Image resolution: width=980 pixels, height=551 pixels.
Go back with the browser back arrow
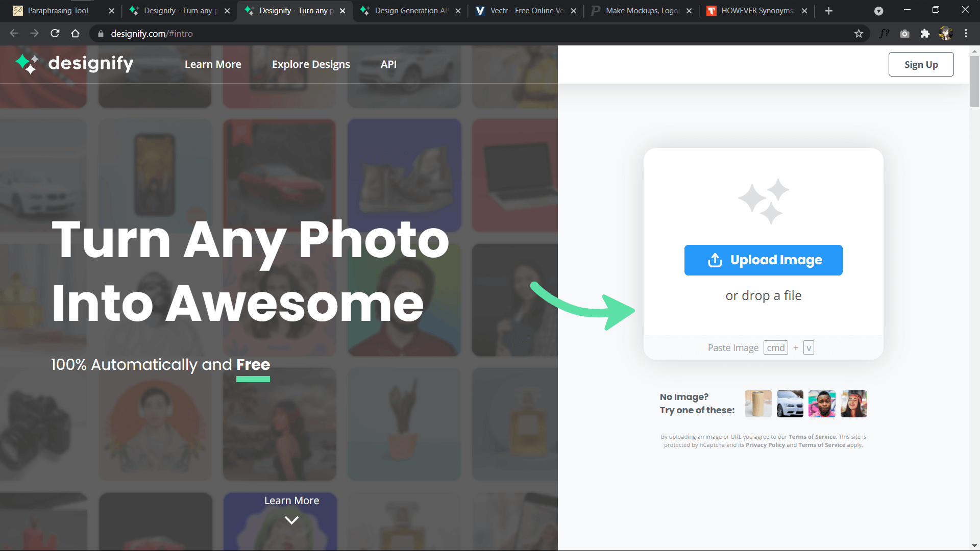14,33
